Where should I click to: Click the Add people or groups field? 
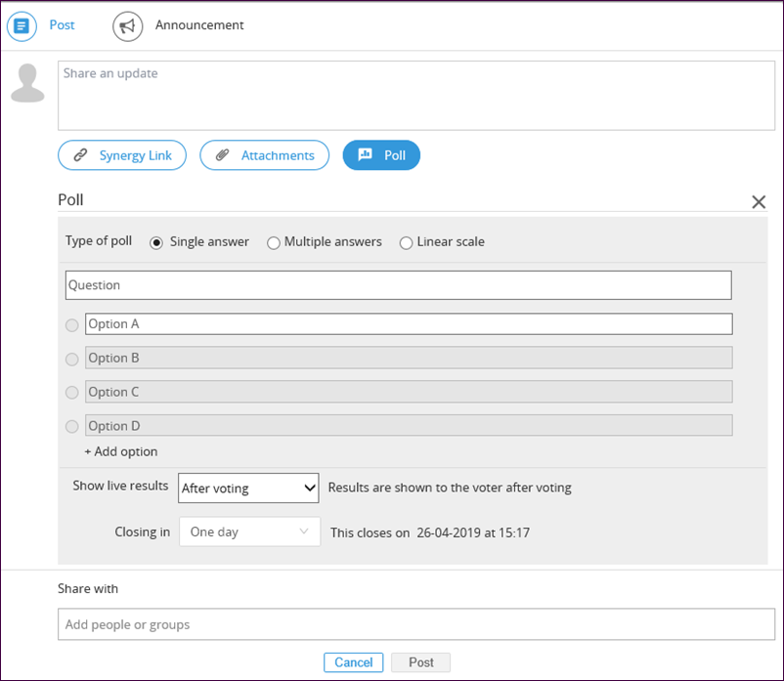tap(416, 624)
